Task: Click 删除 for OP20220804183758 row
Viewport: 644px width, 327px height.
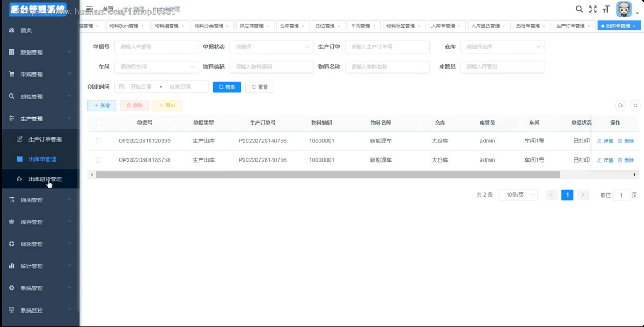Action: (626, 160)
